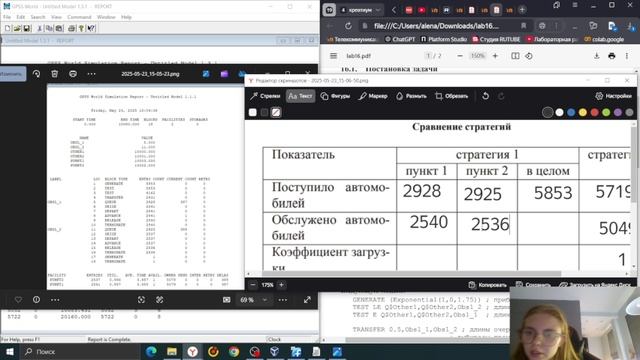Pick dark gray color swatch
Screen dimensions: 640x360
(548, 112)
